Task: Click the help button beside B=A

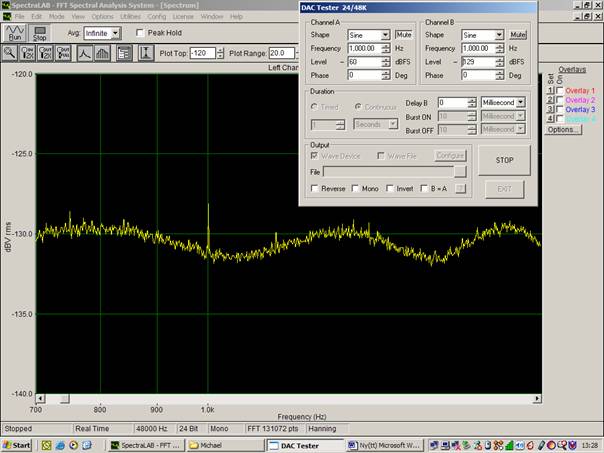Action: 461,188
